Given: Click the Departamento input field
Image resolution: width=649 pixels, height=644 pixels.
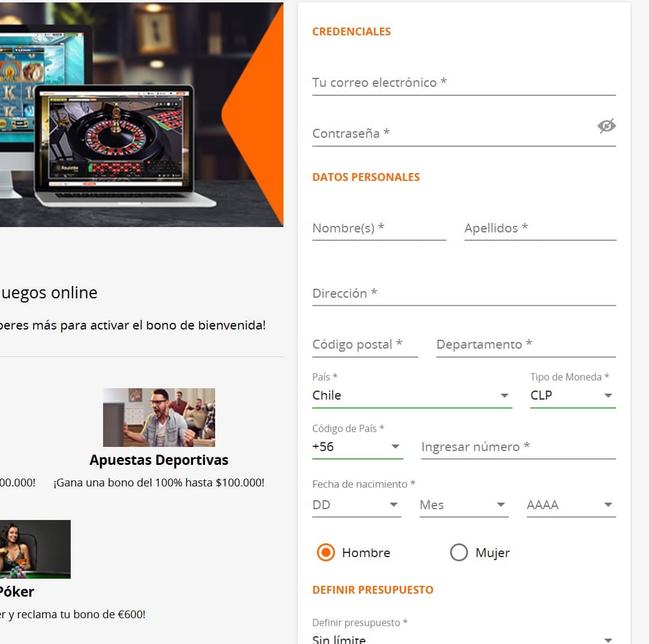Looking at the screenshot, I should coord(526,344).
